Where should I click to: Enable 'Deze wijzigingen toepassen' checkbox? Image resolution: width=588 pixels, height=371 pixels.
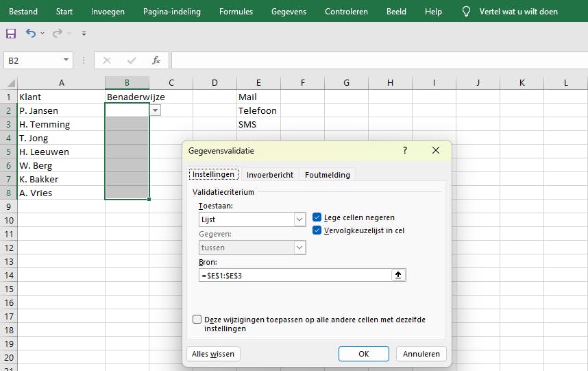[197, 320]
